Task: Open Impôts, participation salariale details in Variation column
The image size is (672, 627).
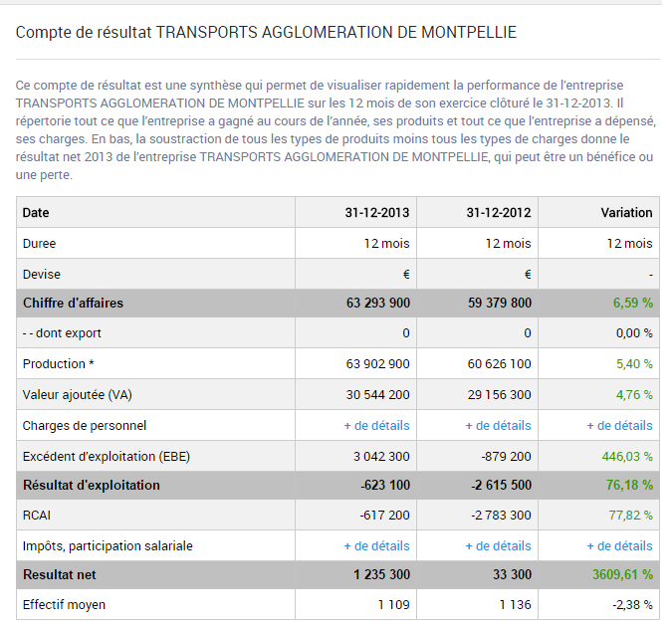Action: [x=619, y=545]
